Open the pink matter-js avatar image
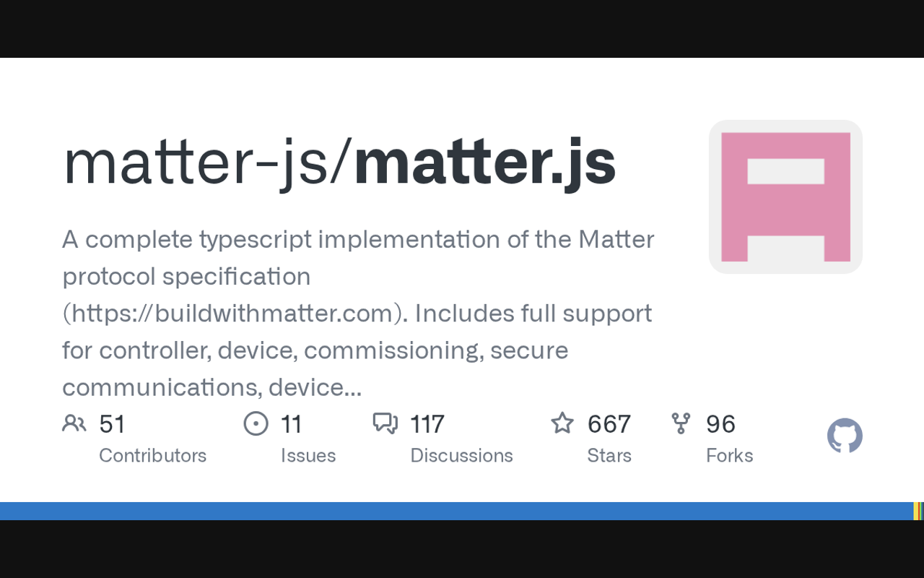Viewport: 924px width, 578px height. point(785,197)
